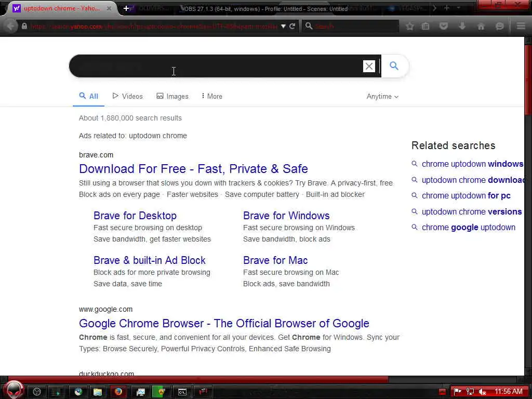
Task: Open the Brave for Desktop link
Action: click(x=135, y=216)
